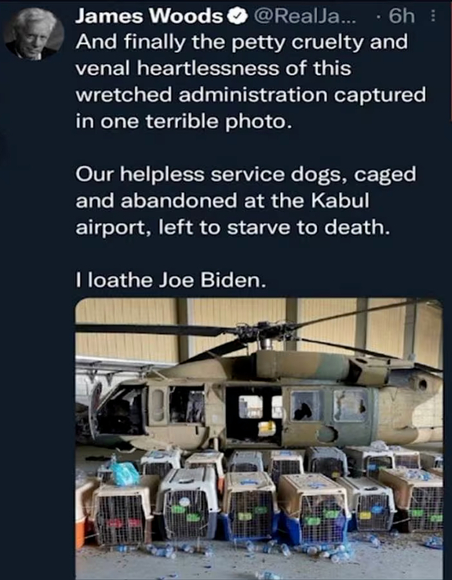Viewport: 452px width, 580px height.
Task: Click the 'helpless service dogs' paragraph
Action: click(246, 200)
